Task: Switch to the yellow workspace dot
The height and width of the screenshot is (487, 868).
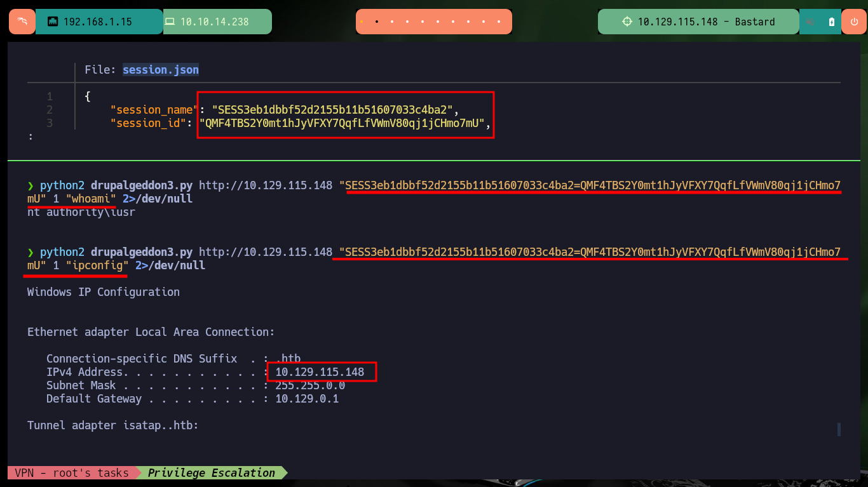Action: [x=362, y=22]
